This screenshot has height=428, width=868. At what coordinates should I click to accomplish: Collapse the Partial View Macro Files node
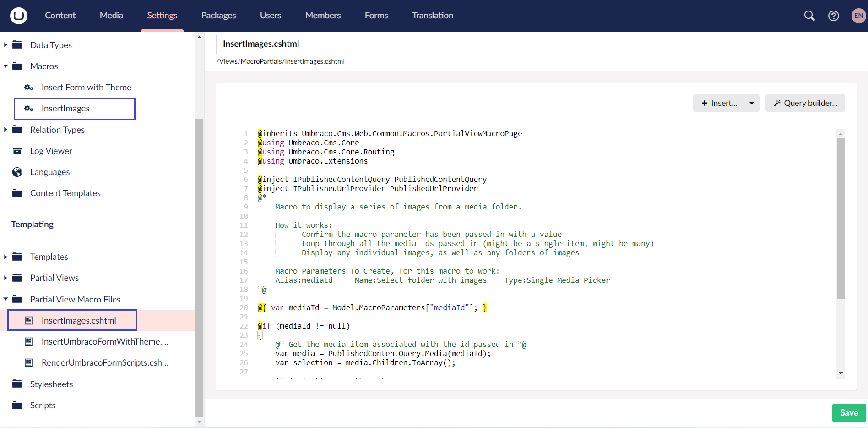(x=5, y=299)
